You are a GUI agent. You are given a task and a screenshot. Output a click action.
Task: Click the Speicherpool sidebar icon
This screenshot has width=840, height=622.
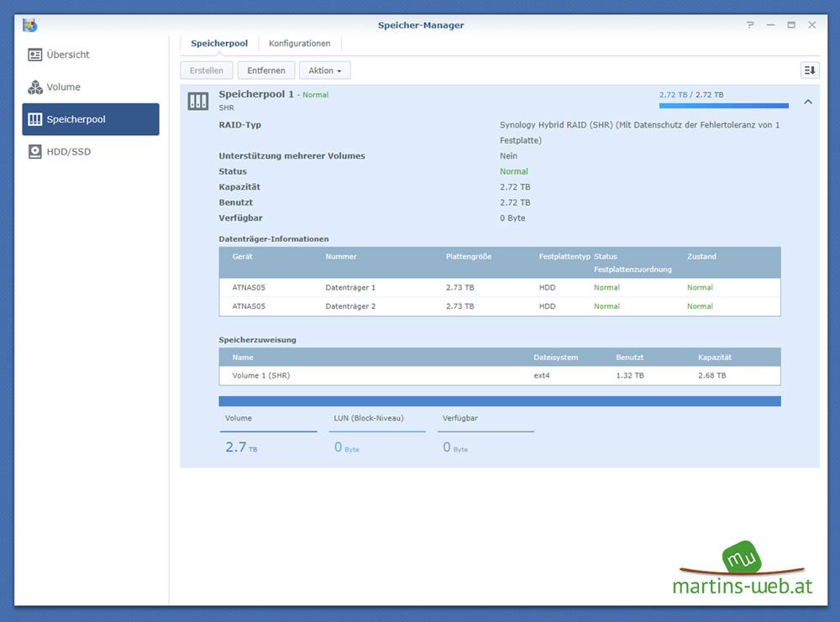(x=34, y=119)
